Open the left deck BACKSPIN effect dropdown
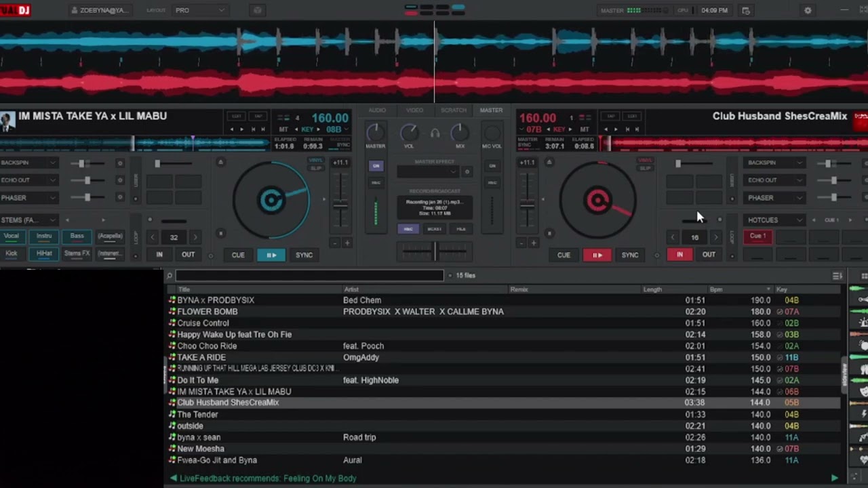 point(30,163)
